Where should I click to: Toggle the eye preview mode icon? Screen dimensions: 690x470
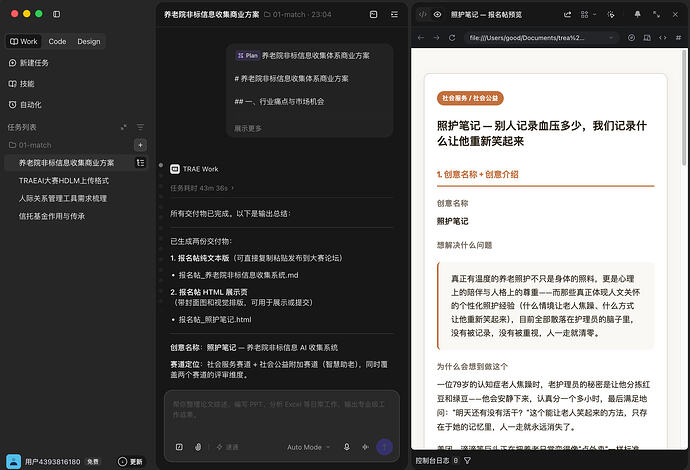437,15
